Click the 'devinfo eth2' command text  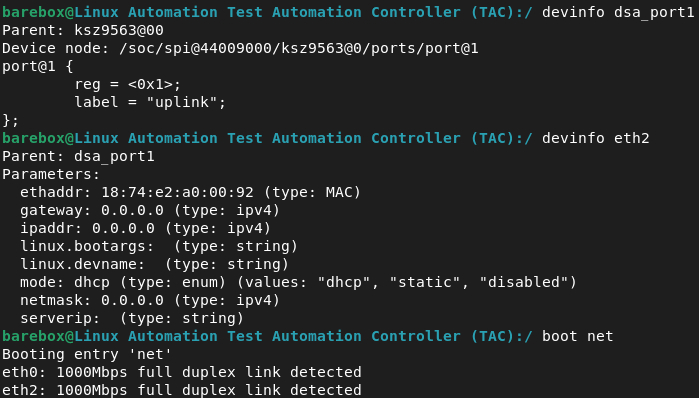[596, 138]
